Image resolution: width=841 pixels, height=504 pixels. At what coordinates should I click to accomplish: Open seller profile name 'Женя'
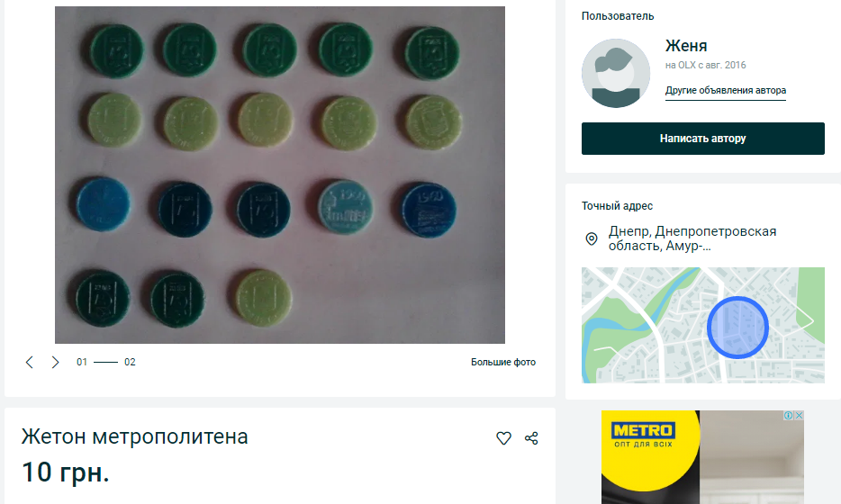[686, 46]
